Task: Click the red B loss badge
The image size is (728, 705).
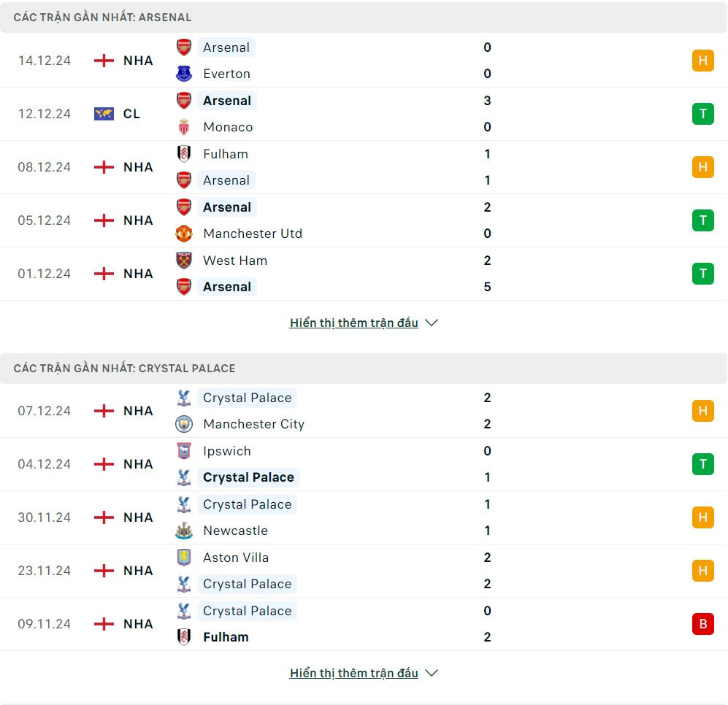Action: [702, 624]
